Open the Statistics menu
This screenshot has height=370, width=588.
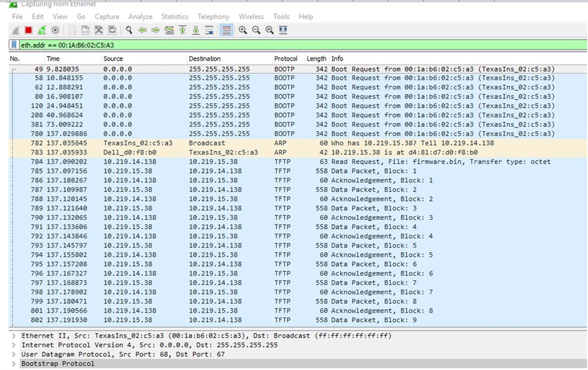(174, 17)
